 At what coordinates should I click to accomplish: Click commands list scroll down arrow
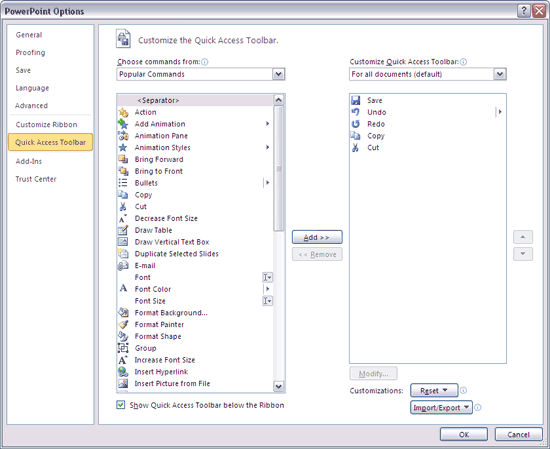coord(279,386)
